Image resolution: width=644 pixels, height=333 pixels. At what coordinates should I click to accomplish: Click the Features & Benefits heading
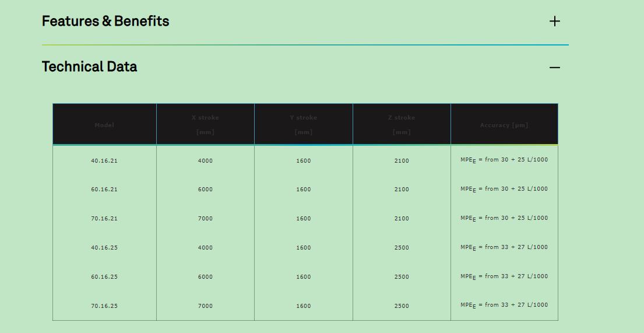pyautogui.click(x=105, y=22)
